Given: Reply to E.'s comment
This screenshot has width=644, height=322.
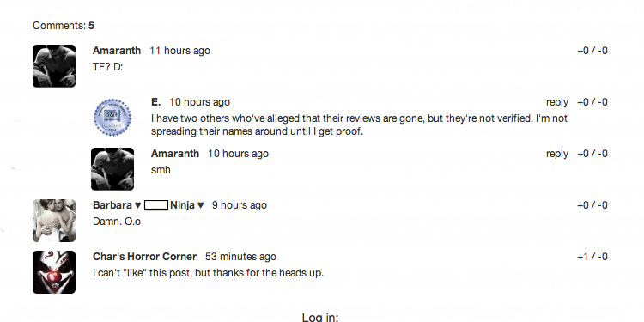Looking at the screenshot, I should point(557,102).
